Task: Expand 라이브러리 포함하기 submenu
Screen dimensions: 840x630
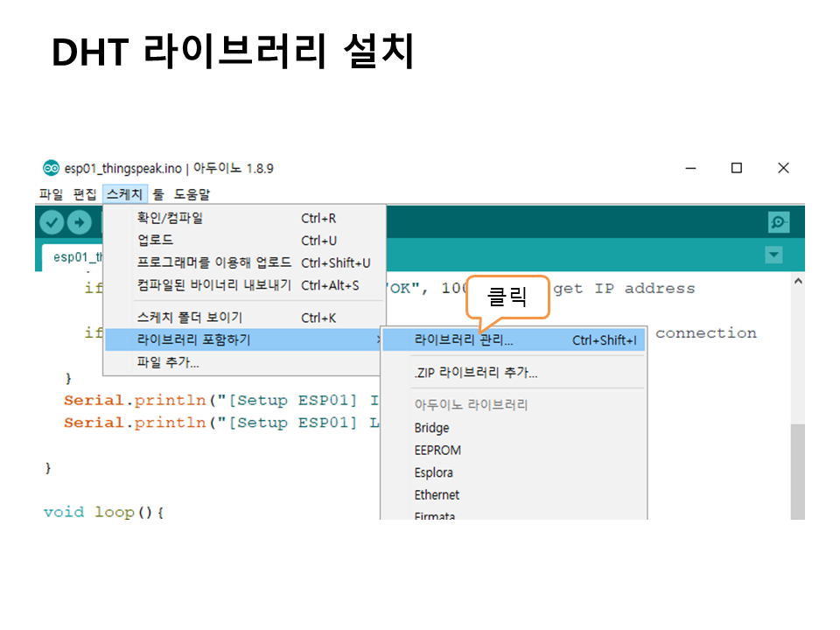Action: (245, 339)
